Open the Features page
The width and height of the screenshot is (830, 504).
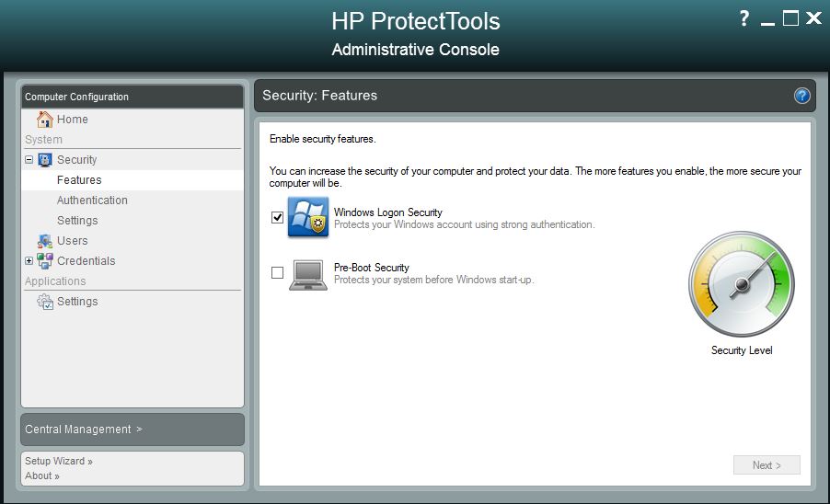coord(79,180)
